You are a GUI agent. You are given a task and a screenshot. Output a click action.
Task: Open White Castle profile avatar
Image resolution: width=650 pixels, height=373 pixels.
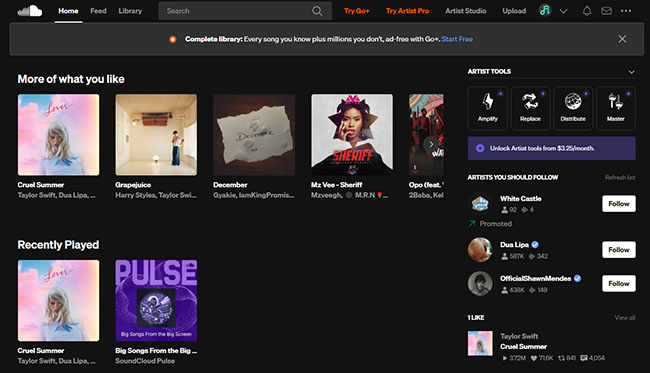tap(480, 203)
